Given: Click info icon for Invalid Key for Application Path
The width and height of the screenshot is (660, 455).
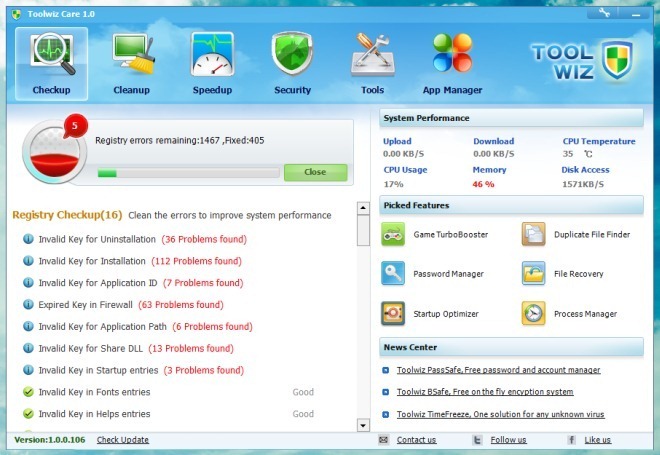Looking at the screenshot, I should pos(28,326).
